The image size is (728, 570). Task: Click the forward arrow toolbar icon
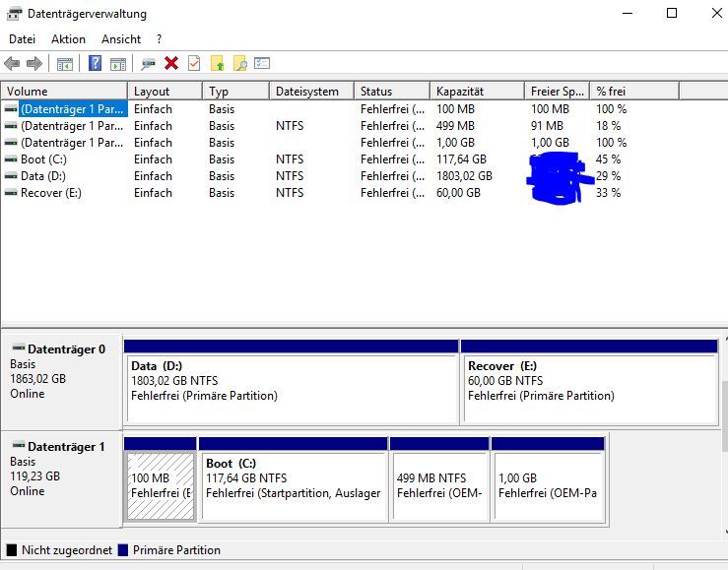tap(34, 64)
